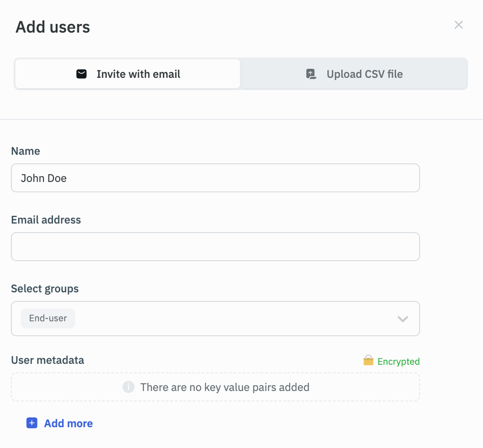Click the yellow padlock encryption icon
483x448 pixels.
[x=368, y=361]
